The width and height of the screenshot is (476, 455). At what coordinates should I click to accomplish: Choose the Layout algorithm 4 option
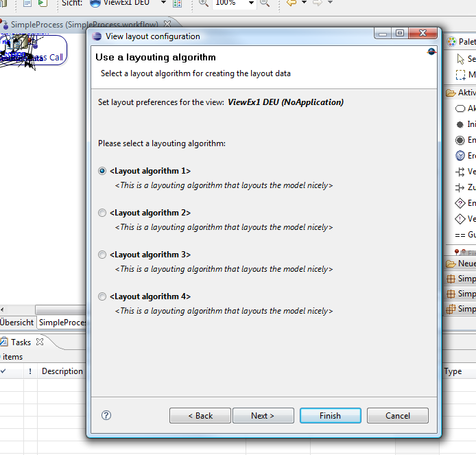click(102, 296)
